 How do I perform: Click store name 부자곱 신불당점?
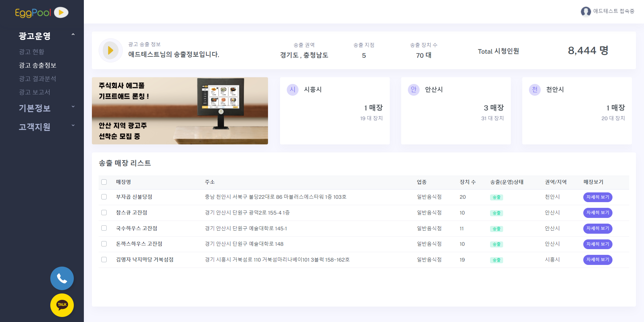pyautogui.click(x=134, y=197)
